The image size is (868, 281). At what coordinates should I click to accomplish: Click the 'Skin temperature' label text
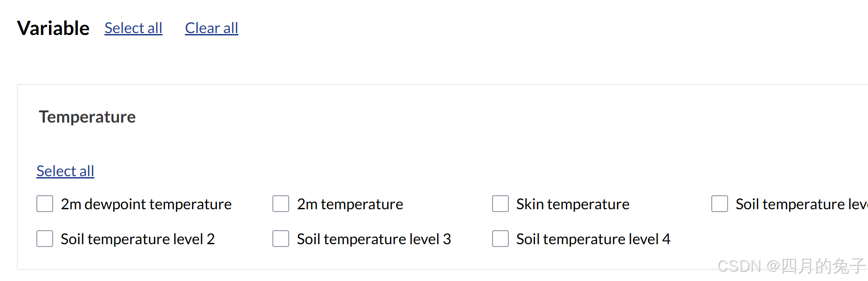coord(573,204)
